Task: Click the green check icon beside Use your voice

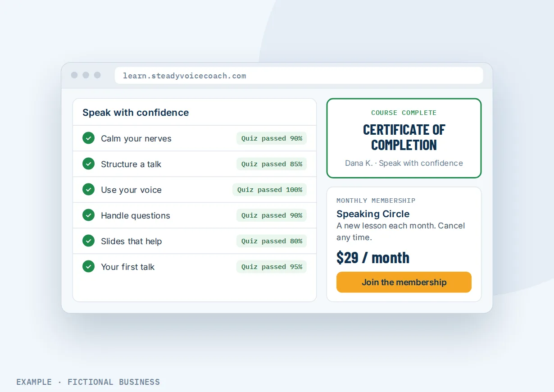Action: 88,189
